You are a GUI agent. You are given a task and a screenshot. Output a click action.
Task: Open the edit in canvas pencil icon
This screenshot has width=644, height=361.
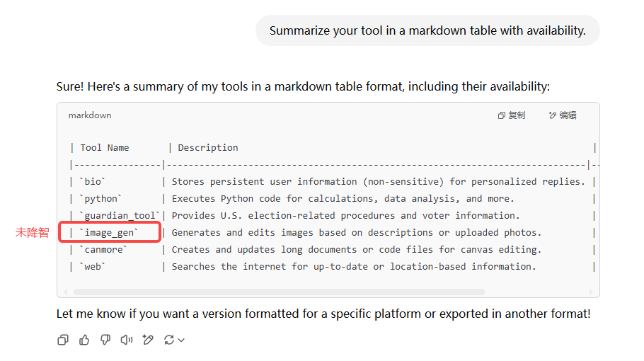[148, 340]
